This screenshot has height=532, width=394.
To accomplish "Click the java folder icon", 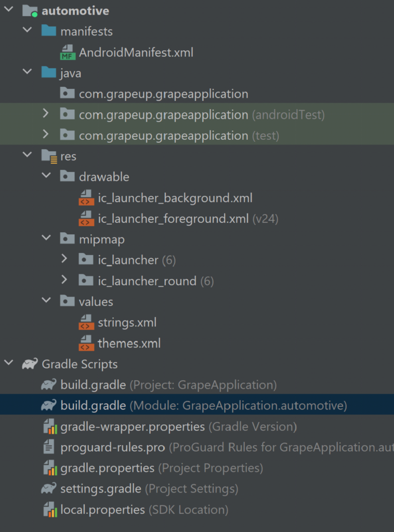I will 48,72.
